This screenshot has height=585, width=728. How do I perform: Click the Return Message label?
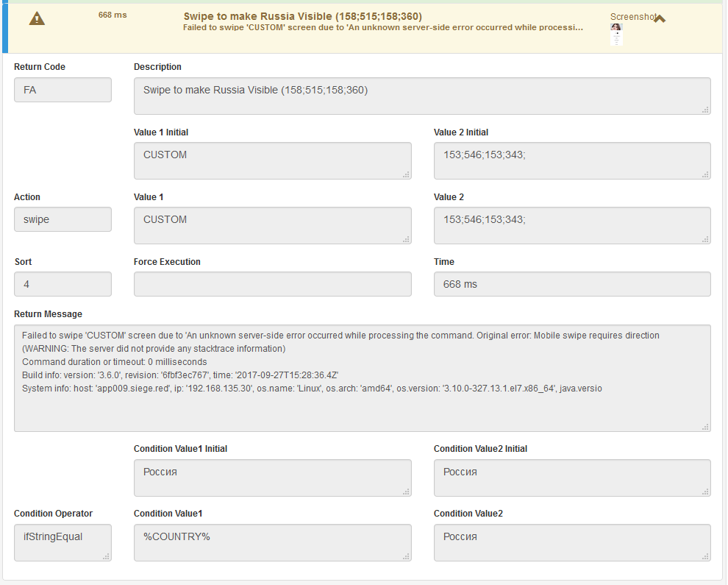click(x=48, y=314)
